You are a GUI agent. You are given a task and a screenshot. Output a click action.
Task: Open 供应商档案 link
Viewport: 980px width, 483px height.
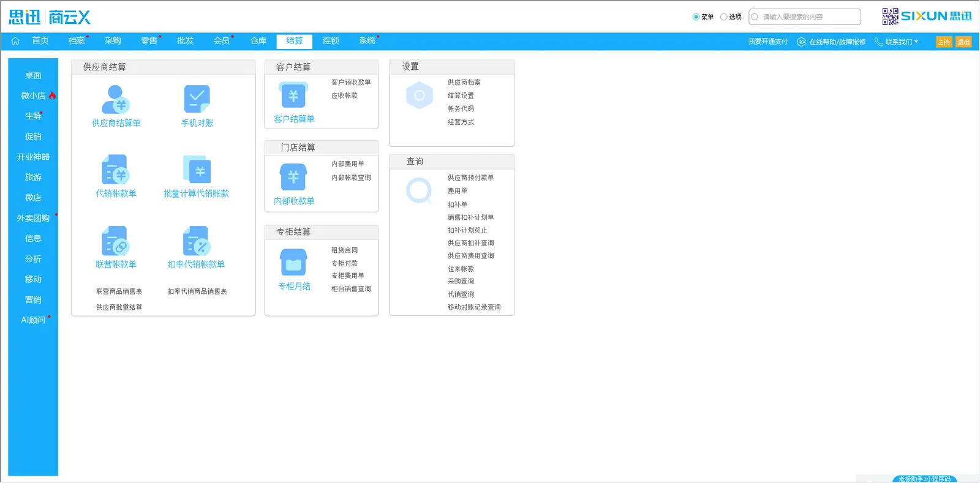[x=464, y=82]
